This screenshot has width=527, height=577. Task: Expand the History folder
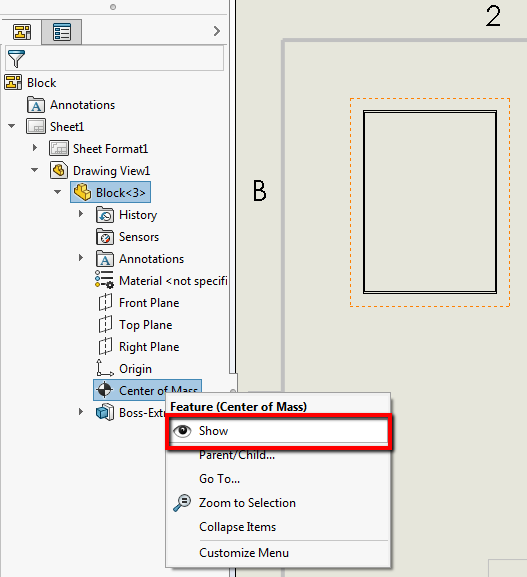(81, 214)
